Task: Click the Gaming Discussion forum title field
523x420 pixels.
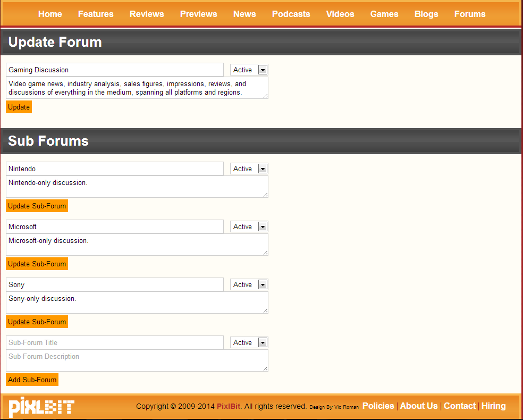Action: [115, 70]
